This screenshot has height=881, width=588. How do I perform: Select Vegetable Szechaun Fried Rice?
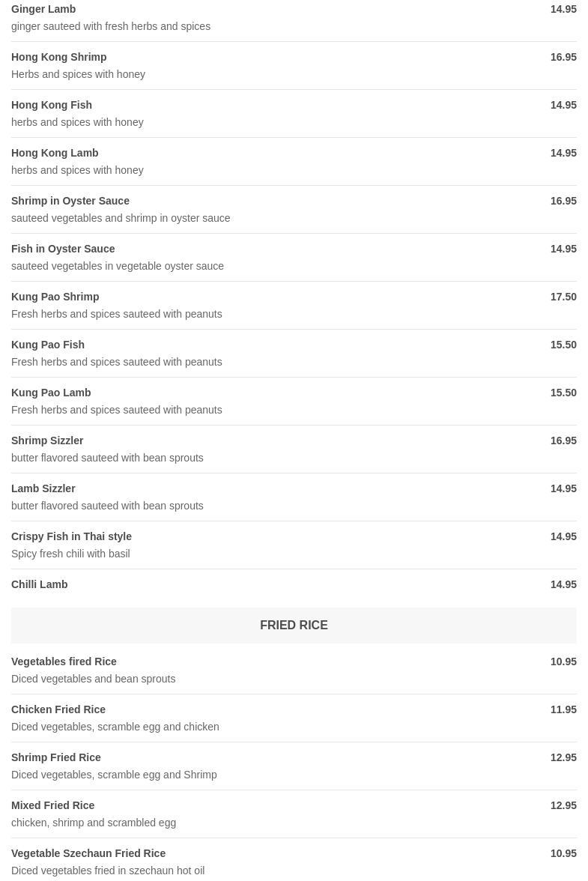coord(88,853)
